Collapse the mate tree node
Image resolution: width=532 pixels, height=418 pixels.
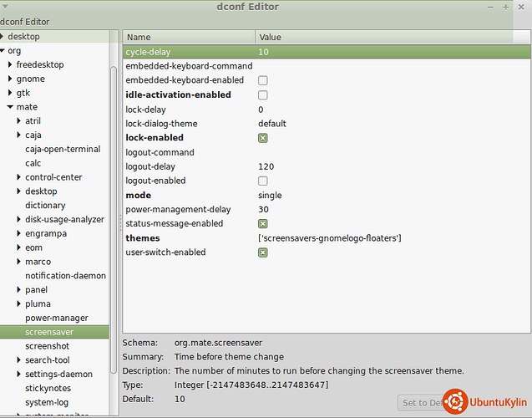(x=10, y=107)
